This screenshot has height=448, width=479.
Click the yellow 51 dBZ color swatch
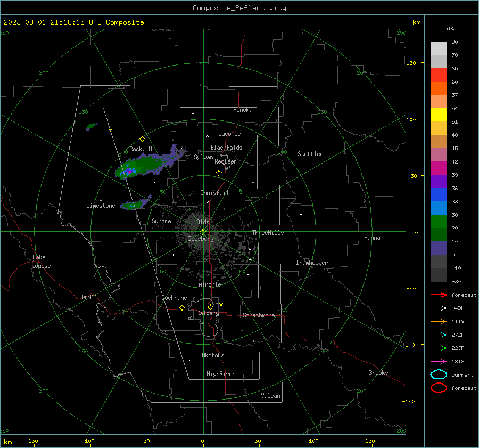pyautogui.click(x=439, y=115)
